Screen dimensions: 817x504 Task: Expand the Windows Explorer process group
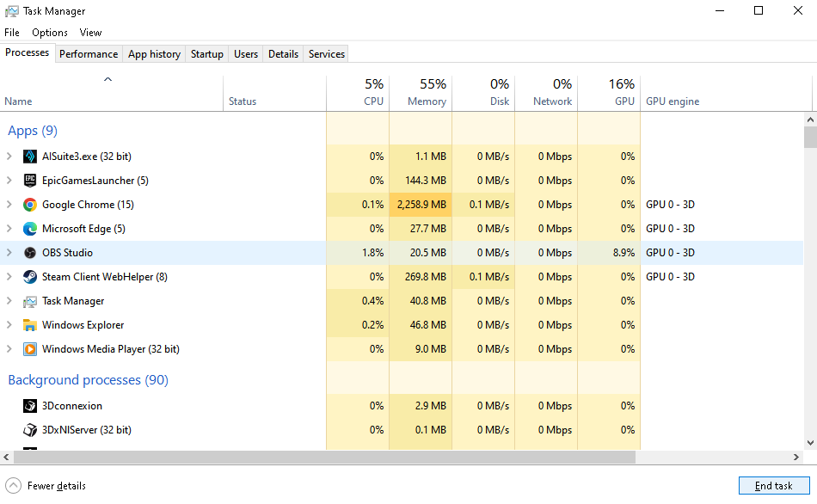(9, 325)
